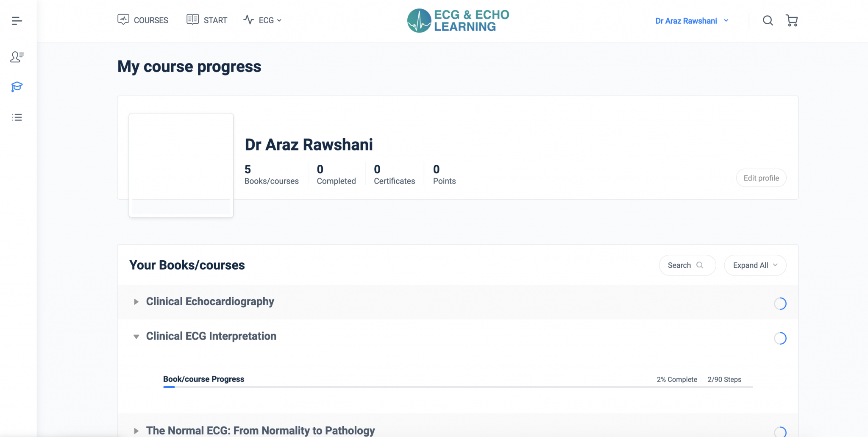This screenshot has width=868, height=437.
Task: Open the shopping cart
Action: pos(791,20)
